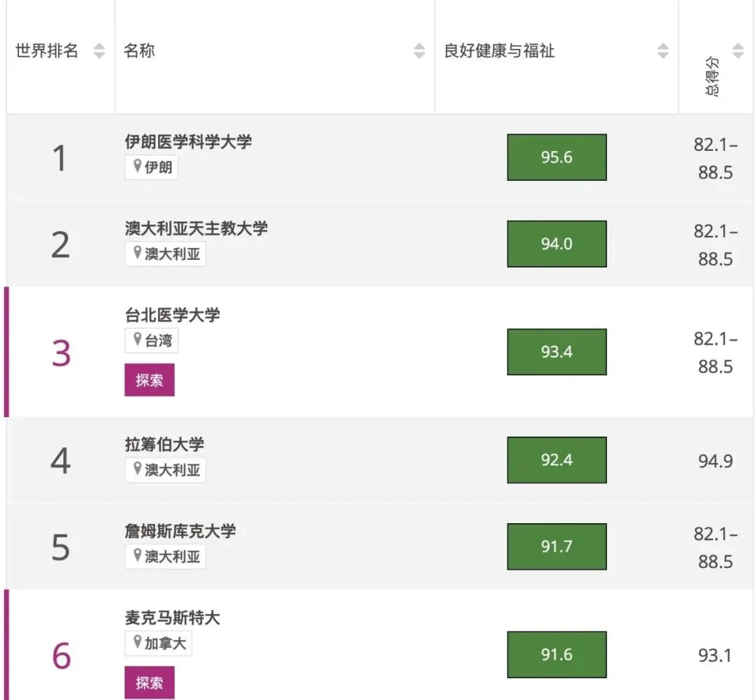Screen dimensions: 755x700
Task: Sort by 总得分 column arrows
Action: tap(738, 51)
